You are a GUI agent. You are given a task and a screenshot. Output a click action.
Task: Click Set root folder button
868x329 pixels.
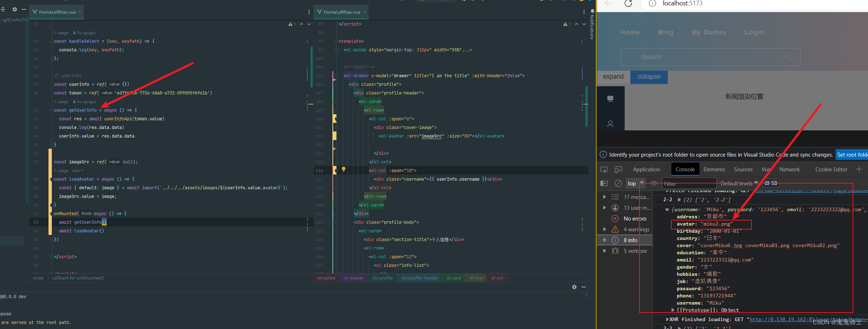(851, 155)
